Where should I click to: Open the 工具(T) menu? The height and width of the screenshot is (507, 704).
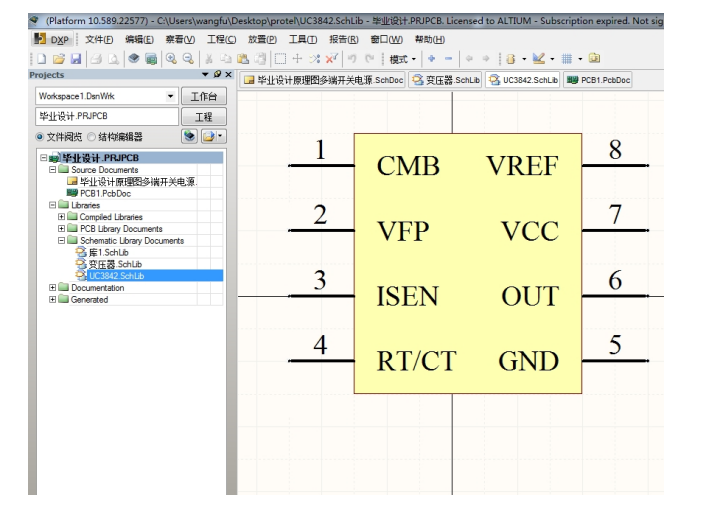[303, 40]
